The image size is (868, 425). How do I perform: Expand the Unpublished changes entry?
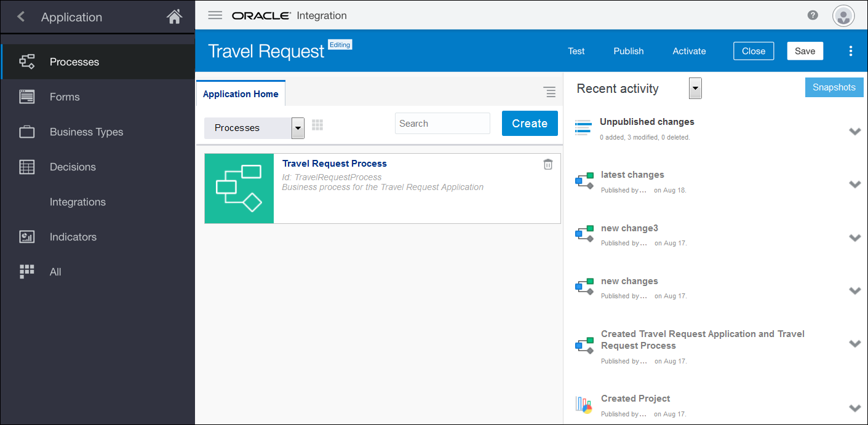[x=854, y=131]
